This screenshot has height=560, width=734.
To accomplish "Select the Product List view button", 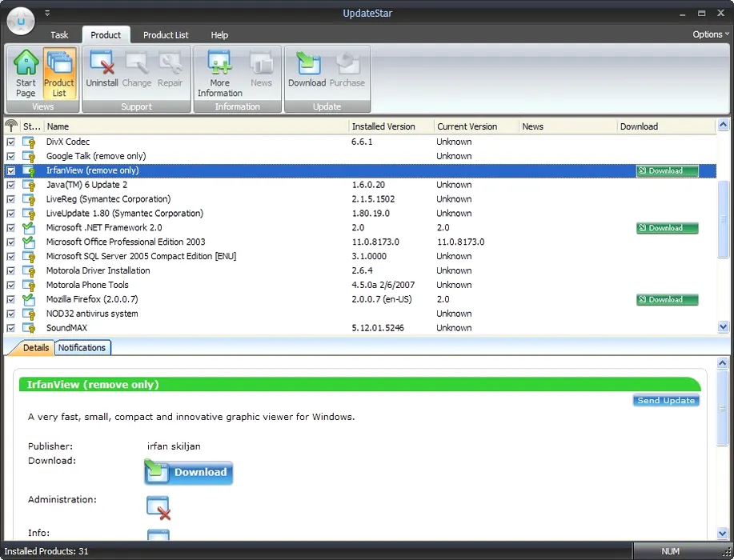I will point(59,74).
